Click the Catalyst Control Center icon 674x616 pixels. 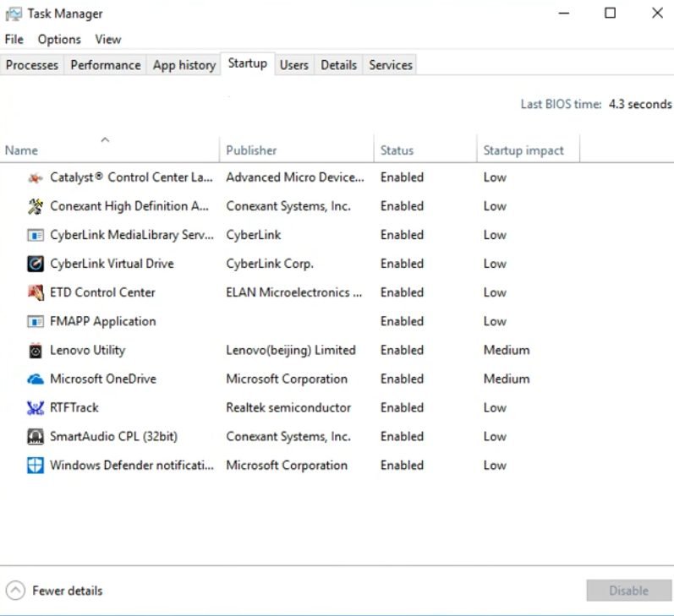(36, 177)
